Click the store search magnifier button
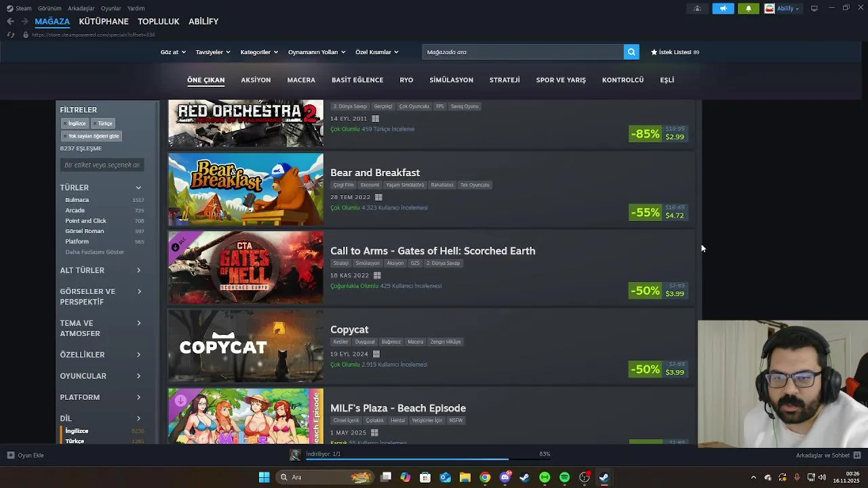Screen dimensions: 868x488 [631, 52]
